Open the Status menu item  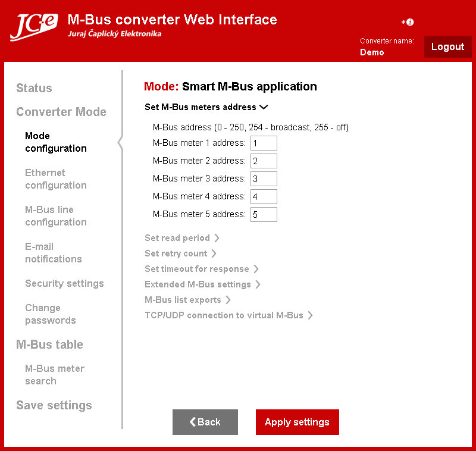pyautogui.click(x=34, y=88)
